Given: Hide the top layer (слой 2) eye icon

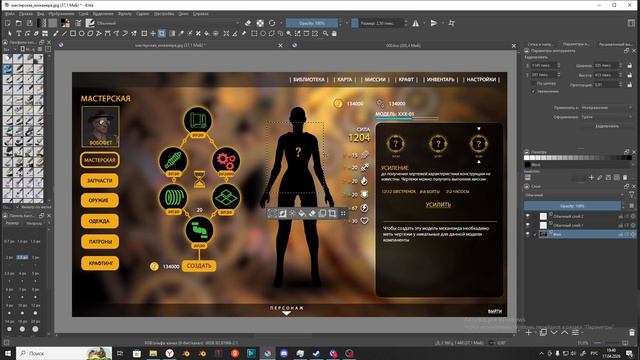Looking at the screenshot, I should [x=528, y=216].
